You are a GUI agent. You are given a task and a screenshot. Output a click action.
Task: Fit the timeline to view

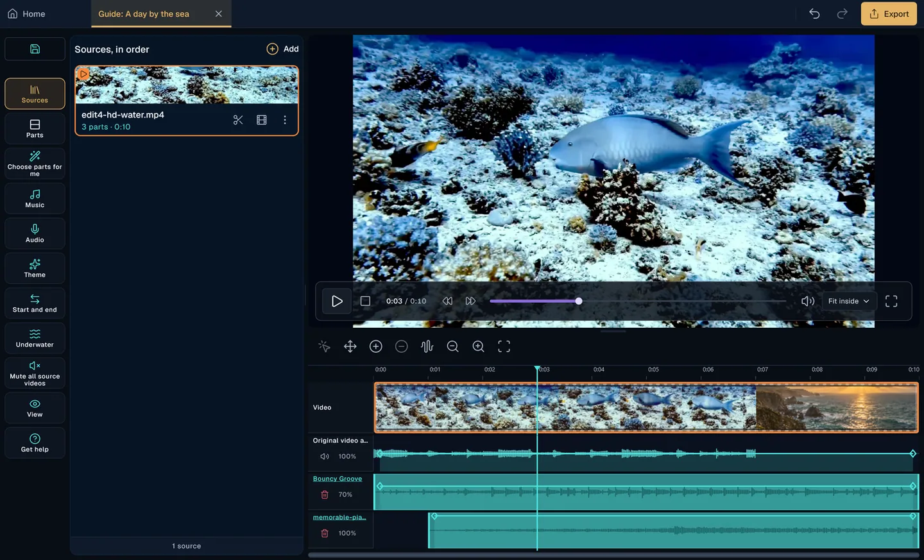tap(504, 346)
